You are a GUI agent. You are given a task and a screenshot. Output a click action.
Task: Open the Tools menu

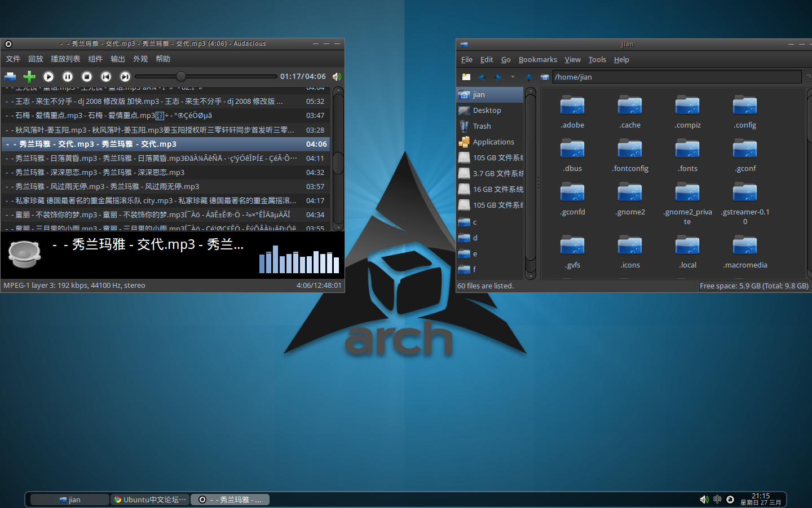[x=597, y=59]
